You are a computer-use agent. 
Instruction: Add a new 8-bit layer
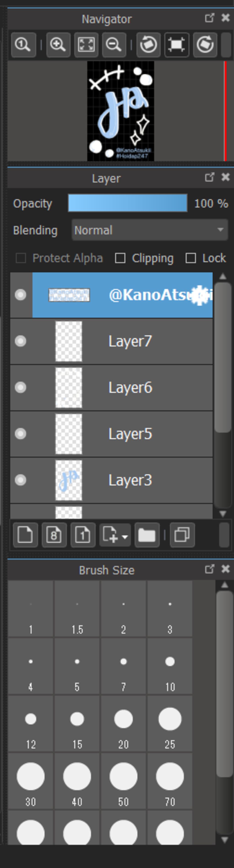tap(54, 535)
